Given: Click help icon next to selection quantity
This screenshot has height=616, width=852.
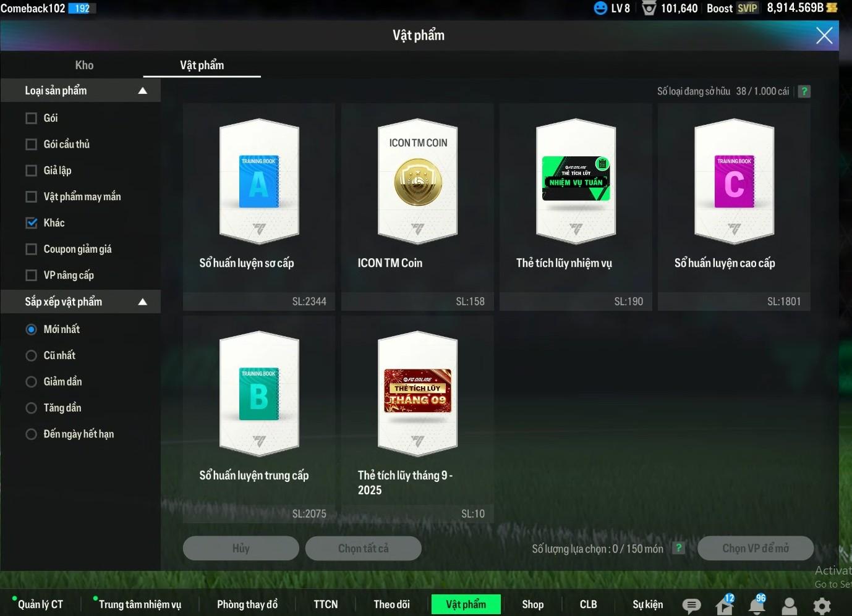Looking at the screenshot, I should pyautogui.click(x=678, y=548).
